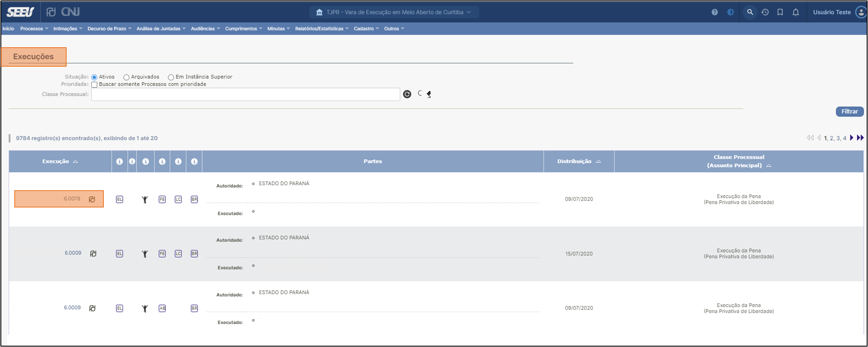Image resolution: width=868 pixels, height=347 pixels.
Task: Open the notifications bell icon
Action: [x=796, y=12]
